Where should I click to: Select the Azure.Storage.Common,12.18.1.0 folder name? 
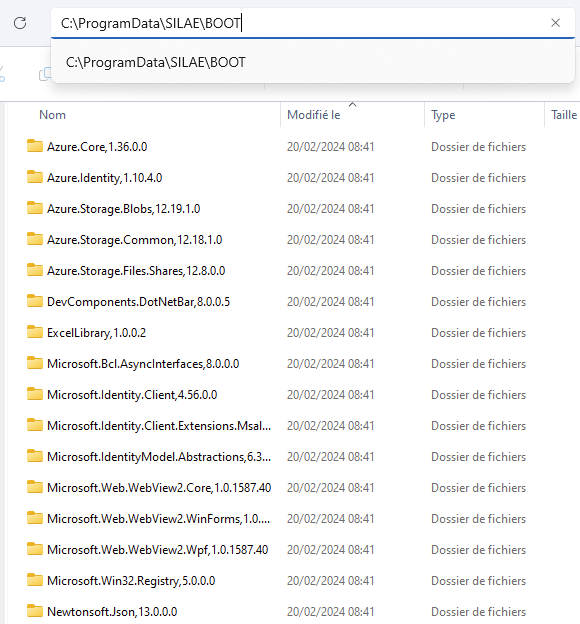135,240
